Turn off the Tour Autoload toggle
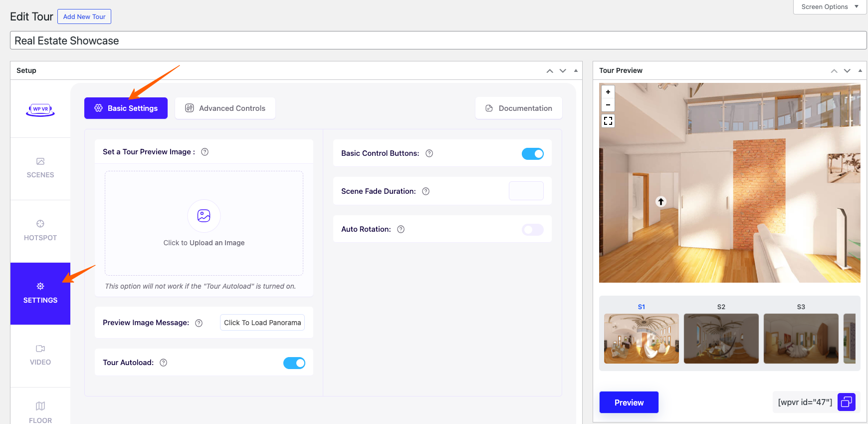This screenshot has height=424, width=868. pos(294,363)
